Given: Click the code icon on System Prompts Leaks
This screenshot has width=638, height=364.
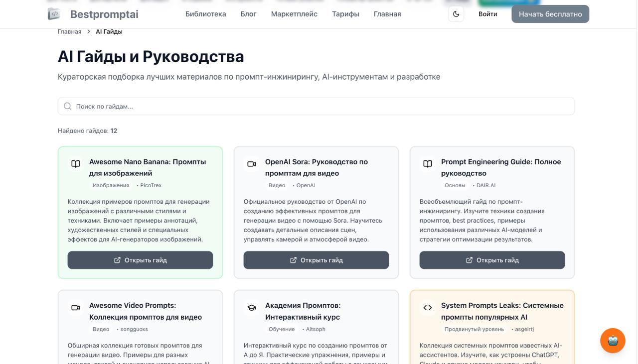Looking at the screenshot, I should pyautogui.click(x=427, y=307).
